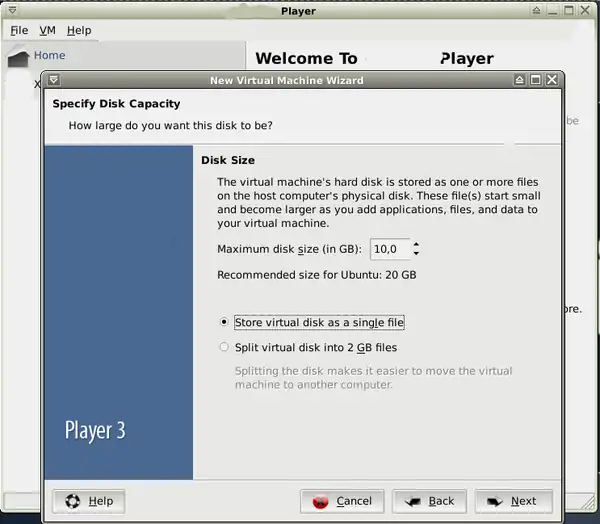Open the File menu
This screenshot has height=524, width=600.
(19, 30)
